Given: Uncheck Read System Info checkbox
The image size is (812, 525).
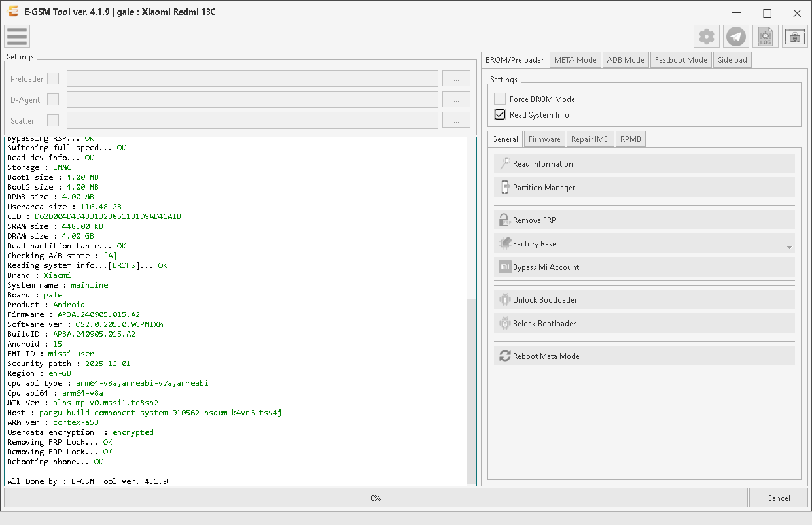Looking at the screenshot, I should coord(500,114).
